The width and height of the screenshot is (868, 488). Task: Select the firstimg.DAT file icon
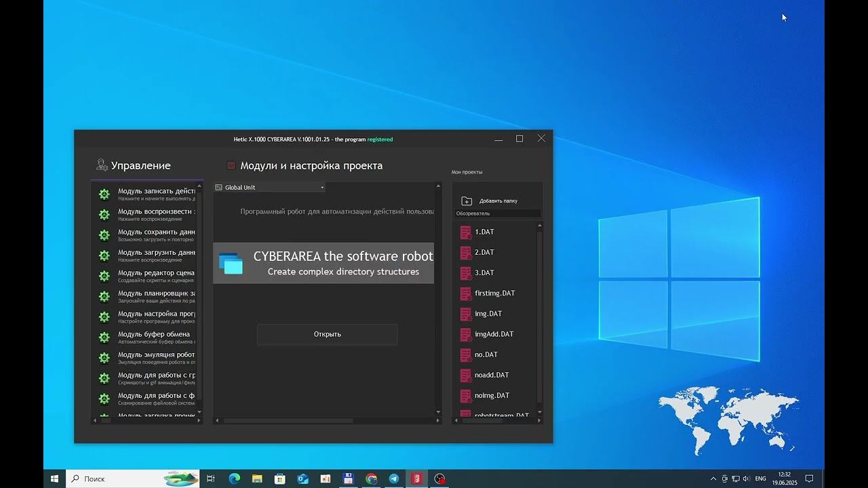tap(466, 293)
